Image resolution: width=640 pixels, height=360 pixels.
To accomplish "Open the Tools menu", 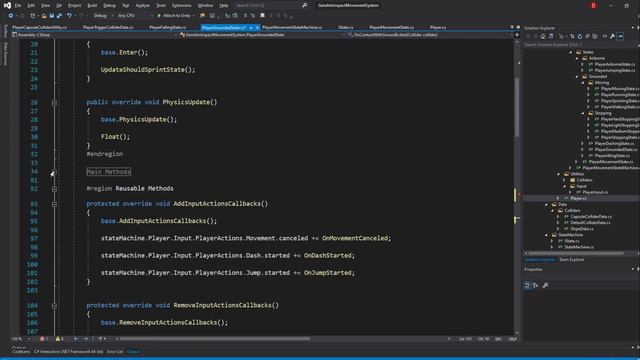I will [x=161, y=6].
